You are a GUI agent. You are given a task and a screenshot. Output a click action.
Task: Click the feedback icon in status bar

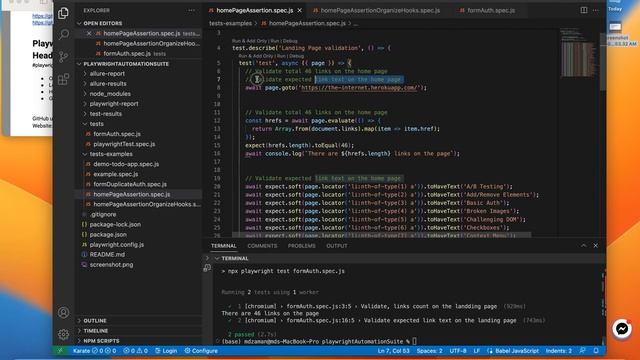[582, 351]
